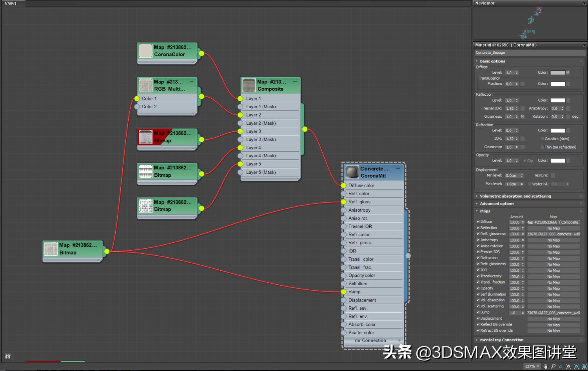Click the Navigator minimap view
This screenshot has height=371, width=588.
[x=530, y=23]
